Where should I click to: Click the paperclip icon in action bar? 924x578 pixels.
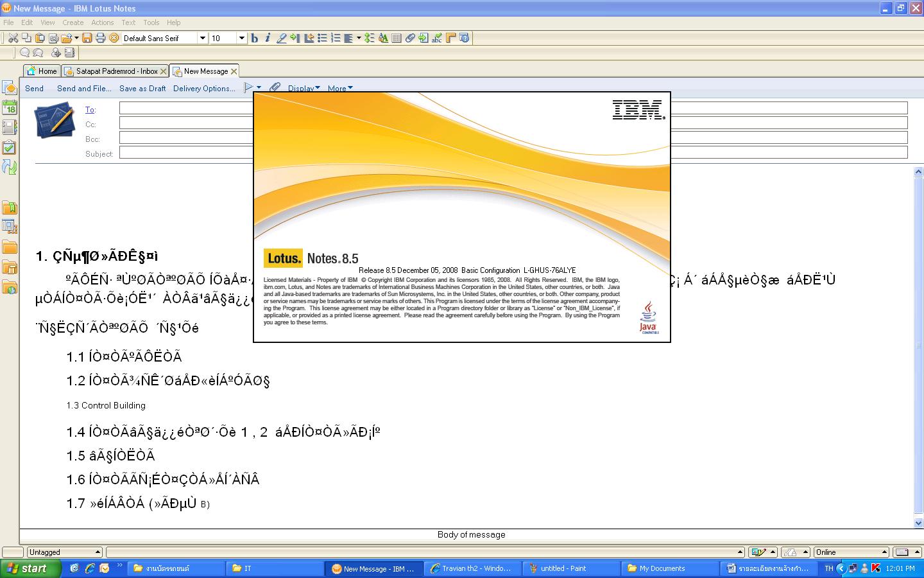pyautogui.click(x=275, y=88)
